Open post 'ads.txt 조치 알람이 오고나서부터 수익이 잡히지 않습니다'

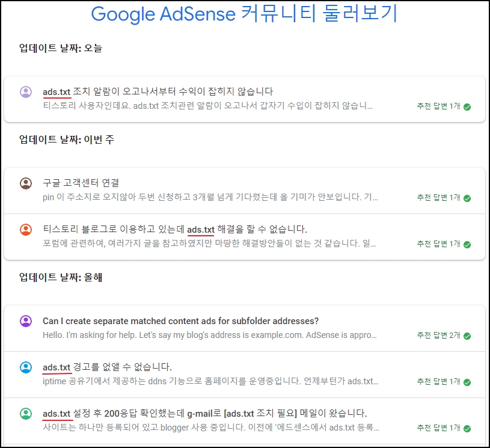click(158, 91)
